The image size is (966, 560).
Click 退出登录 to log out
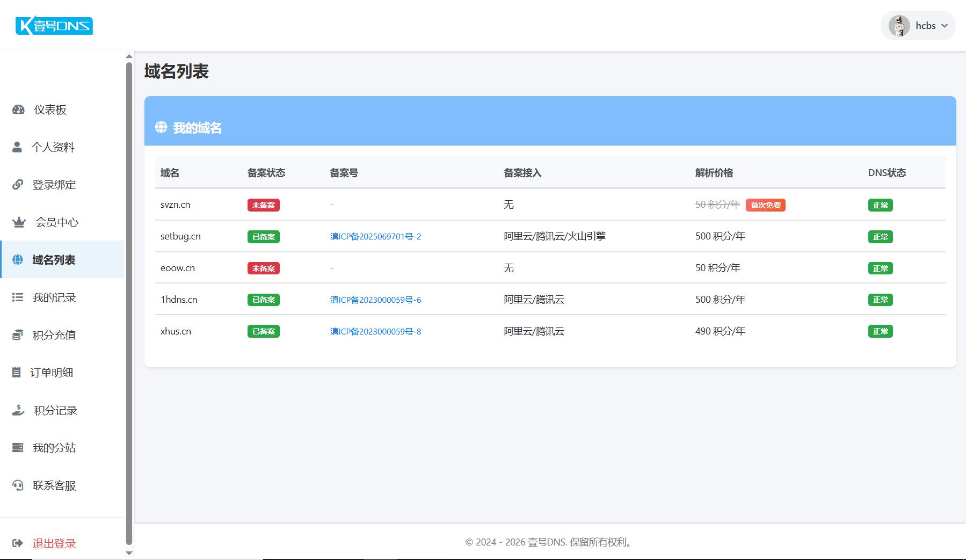tap(54, 543)
